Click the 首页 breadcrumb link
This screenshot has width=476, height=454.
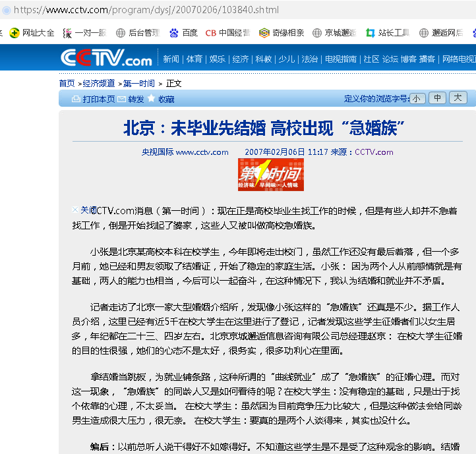coord(67,83)
